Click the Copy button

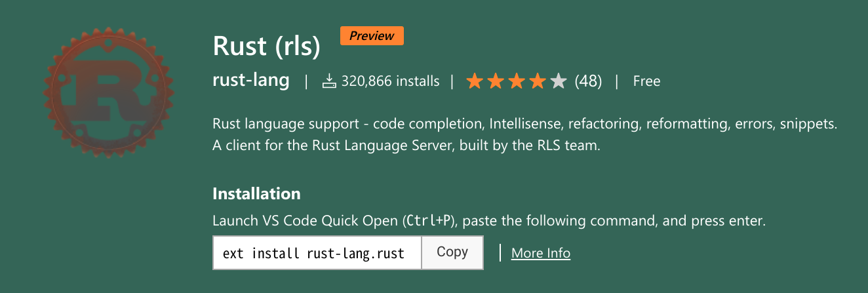coord(452,252)
